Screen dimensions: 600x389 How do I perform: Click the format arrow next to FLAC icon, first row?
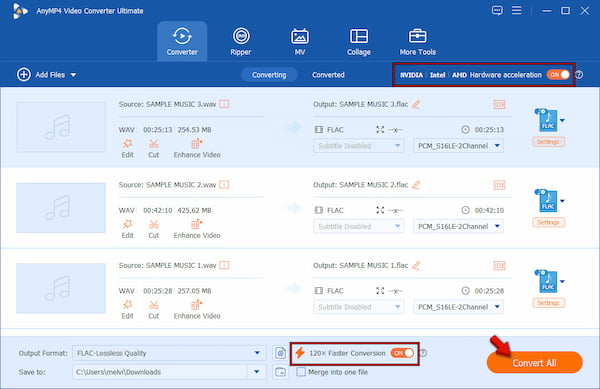[562, 120]
